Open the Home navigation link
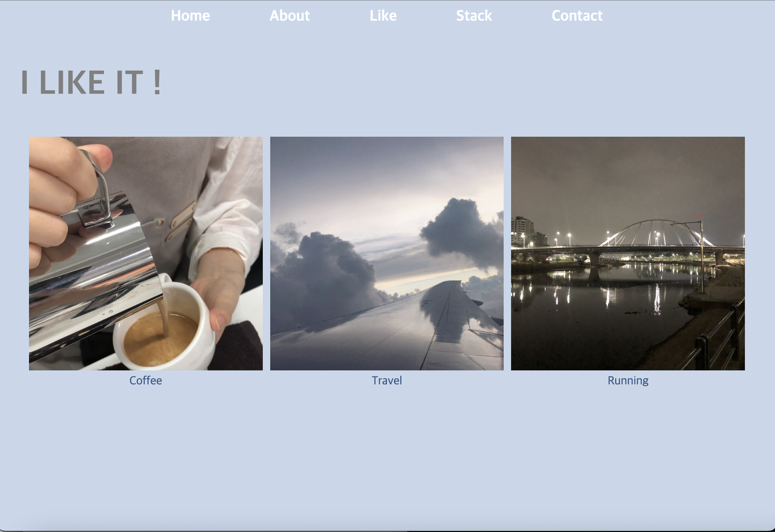The image size is (775, 532). 190,16
